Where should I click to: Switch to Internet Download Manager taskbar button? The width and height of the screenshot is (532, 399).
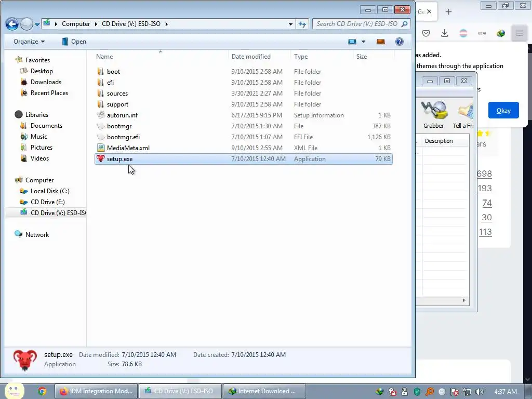pos(264,391)
